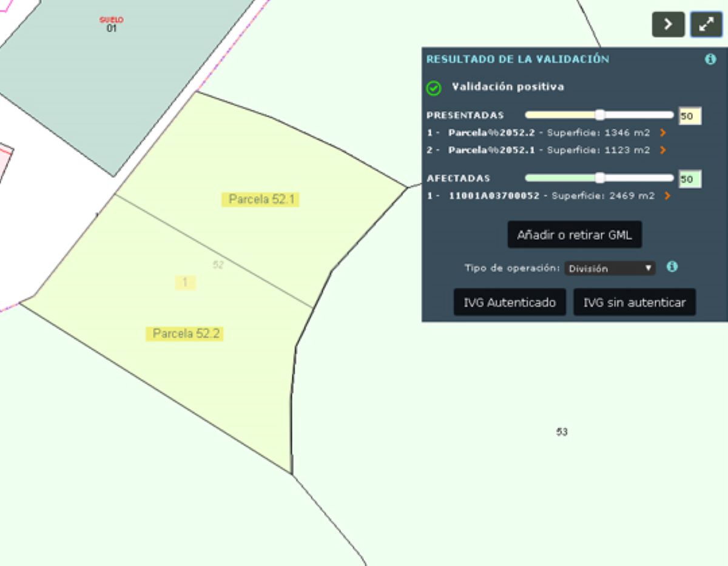Screen dimensions: 728x566
Task: Collapse the panel with the right-chevron button
Action: pyautogui.click(x=668, y=24)
